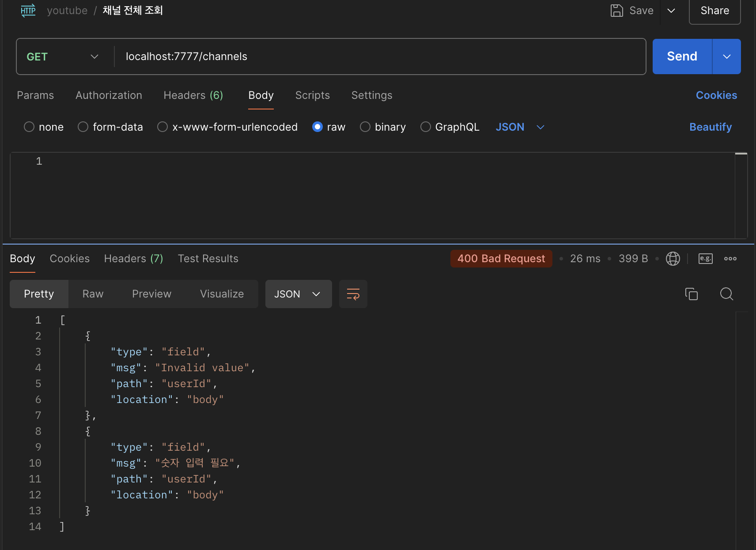Copy response body to clipboard
The width and height of the screenshot is (756, 550).
coord(692,294)
